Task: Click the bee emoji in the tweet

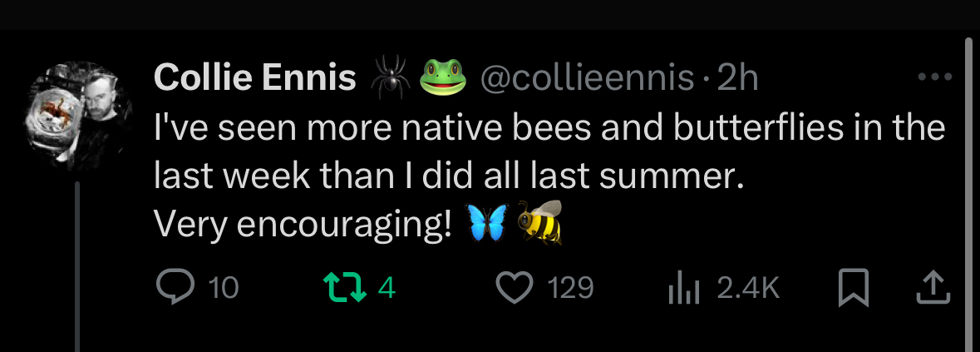Action: pyautogui.click(x=540, y=223)
